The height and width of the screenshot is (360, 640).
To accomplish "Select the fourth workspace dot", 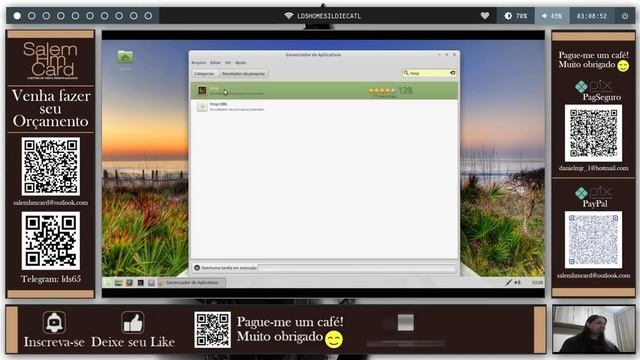I will click(61, 16).
